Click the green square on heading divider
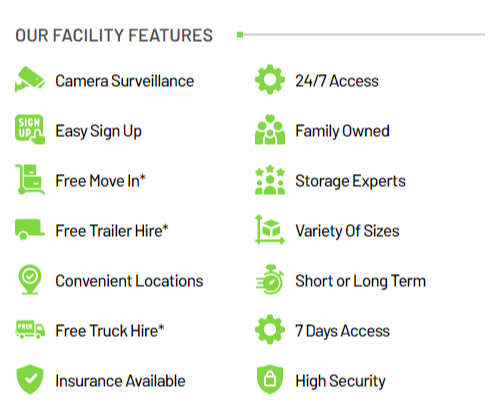The image size is (500, 419). click(240, 34)
